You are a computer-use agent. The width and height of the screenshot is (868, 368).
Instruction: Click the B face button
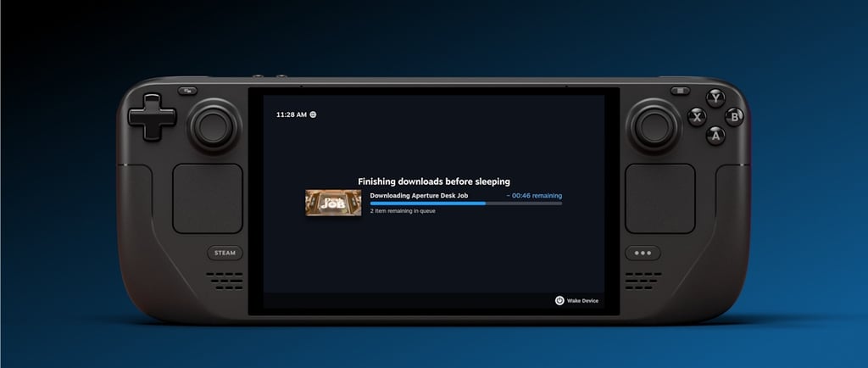tap(735, 117)
